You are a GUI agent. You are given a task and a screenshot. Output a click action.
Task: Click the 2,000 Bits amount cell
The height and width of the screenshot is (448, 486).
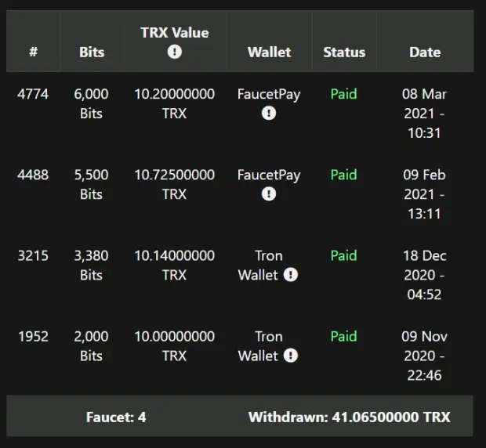click(x=91, y=346)
